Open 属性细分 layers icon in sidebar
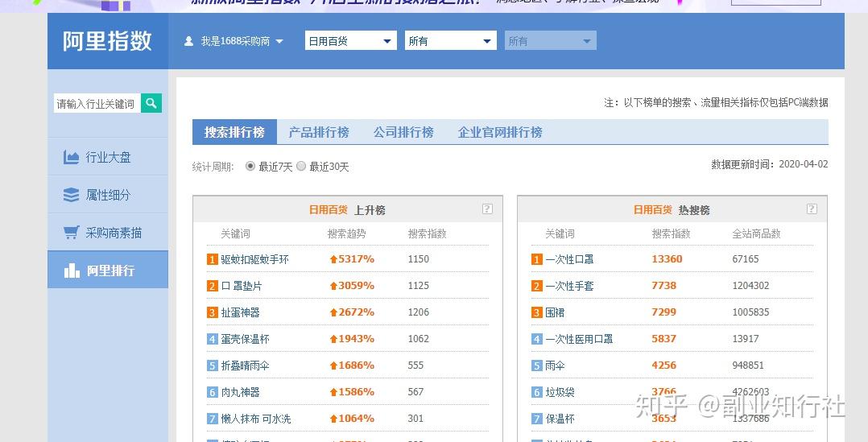The width and height of the screenshot is (868, 442). 71,196
